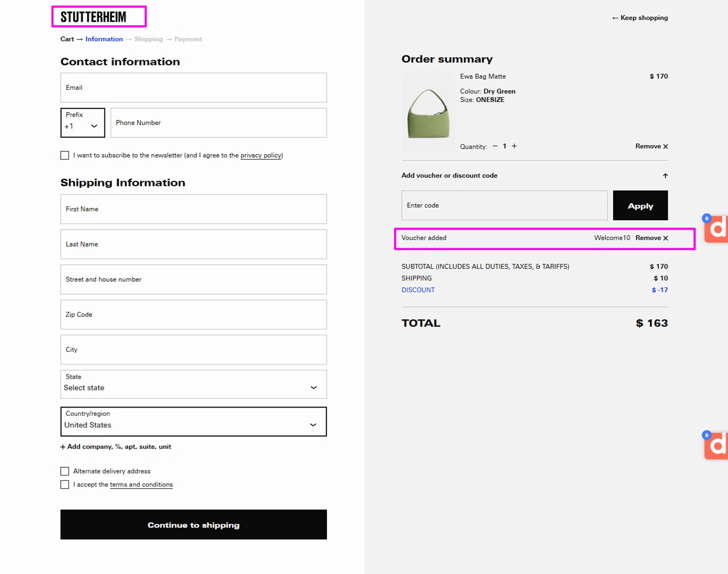Viewport: 728px width, 574px height.
Task: Collapse the voucher code section arrow
Action: [x=665, y=176]
